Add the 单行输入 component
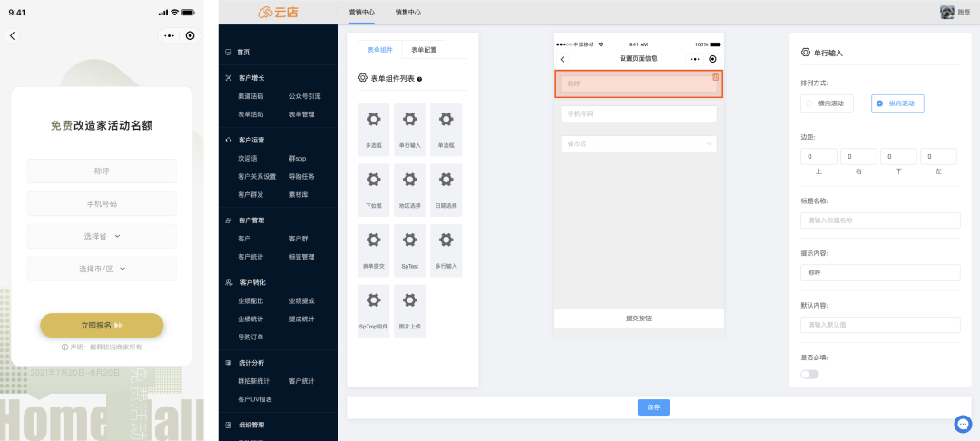The height and width of the screenshot is (441, 980). pos(409,129)
